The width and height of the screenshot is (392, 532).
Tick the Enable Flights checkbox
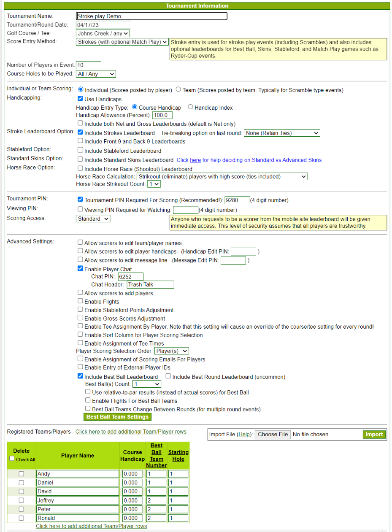point(80,301)
